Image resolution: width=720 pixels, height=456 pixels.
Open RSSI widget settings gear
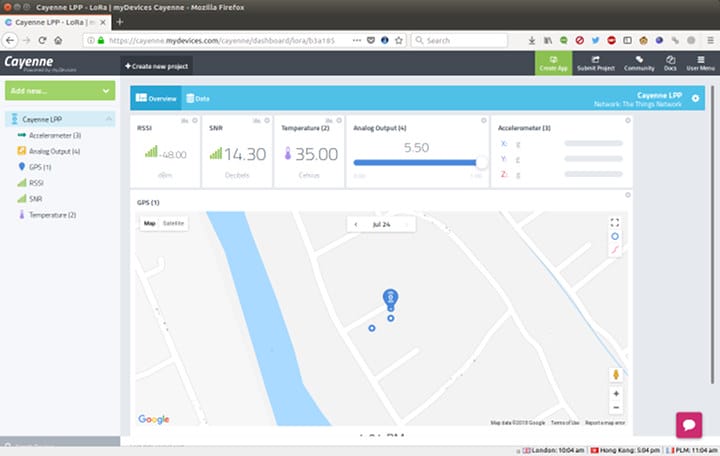tap(195, 120)
